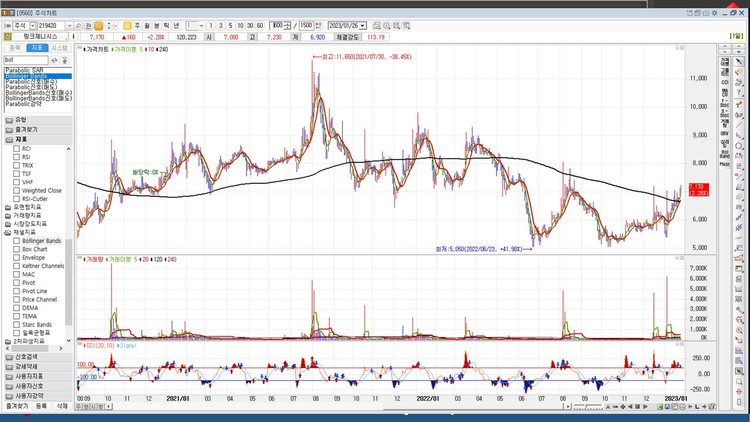This screenshot has width=750, height=422.
Task: Expand the 시장강도지표 tree folder
Action: point(8,224)
